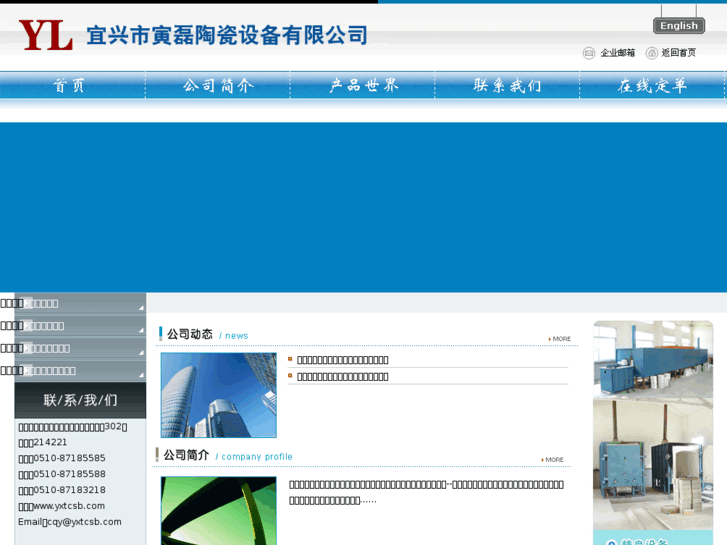This screenshot has width=727, height=545.
Task: Click the 返回首页 link
Action: click(x=678, y=53)
